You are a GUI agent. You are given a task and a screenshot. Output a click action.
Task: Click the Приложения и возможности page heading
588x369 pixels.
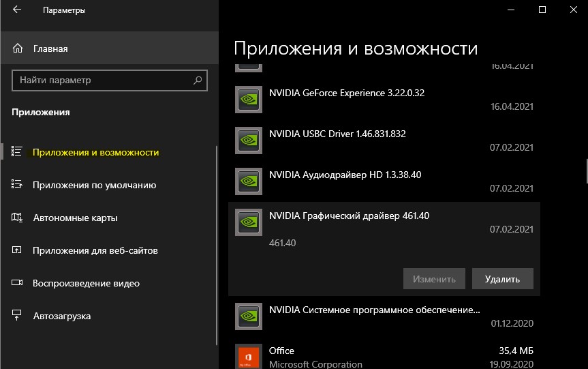pos(356,48)
